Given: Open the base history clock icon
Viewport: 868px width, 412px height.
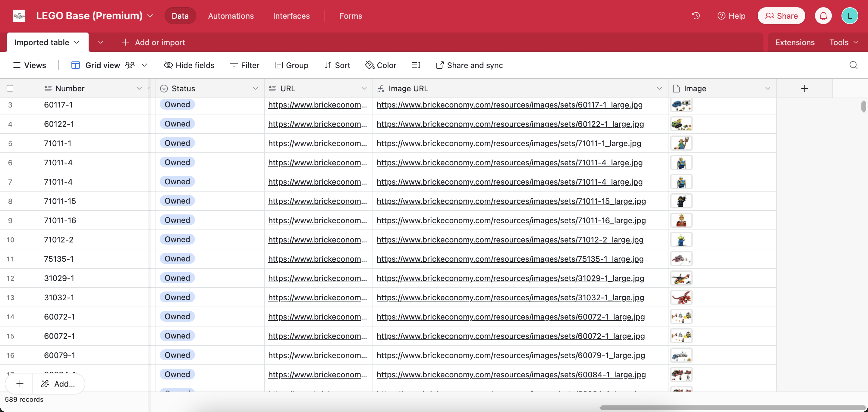Looking at the screenshot, I should click(696, 16).
